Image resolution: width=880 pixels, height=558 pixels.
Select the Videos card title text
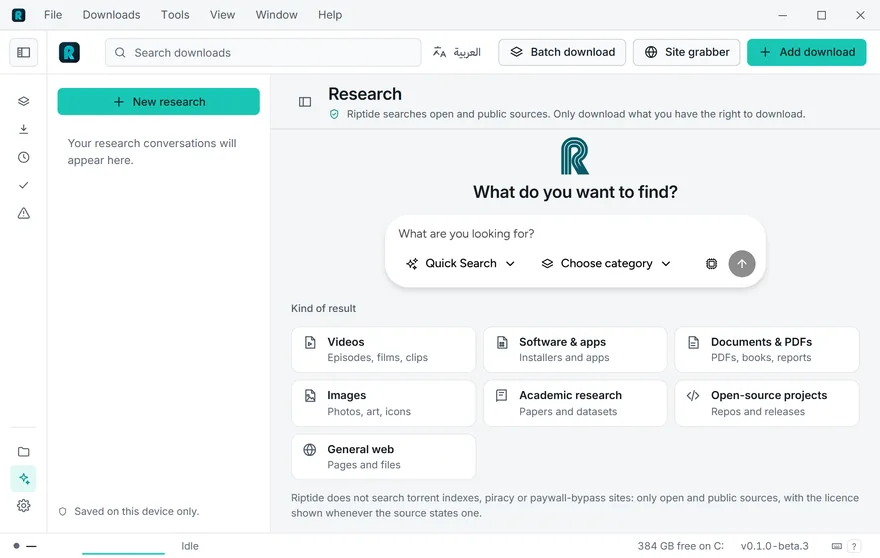[346, 342]
